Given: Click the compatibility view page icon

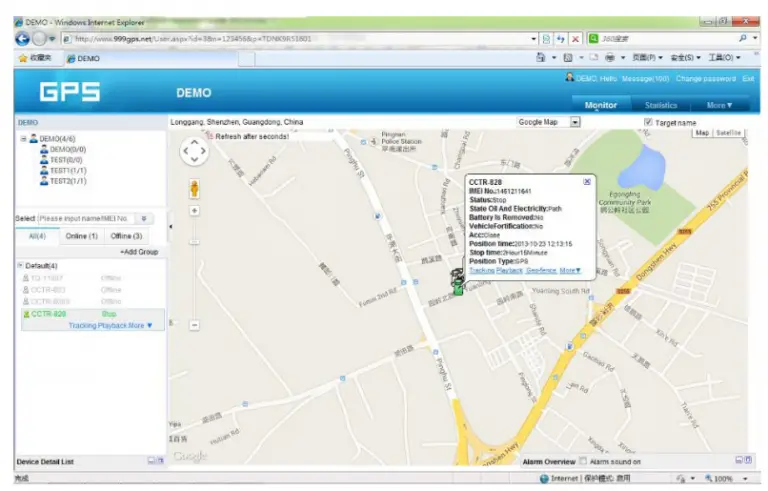Looking at the screenshot, I should coord(546,39).
